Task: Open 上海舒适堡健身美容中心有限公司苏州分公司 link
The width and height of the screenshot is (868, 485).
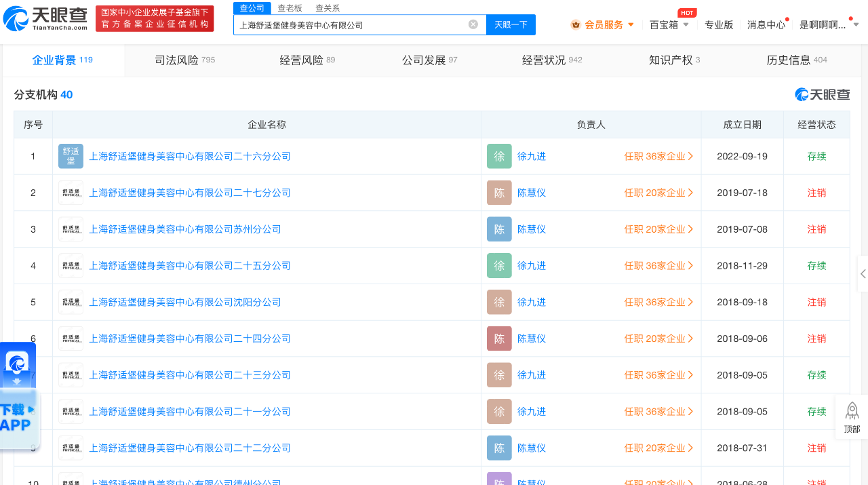Action: pyautogui.click(x=185, y=229)
